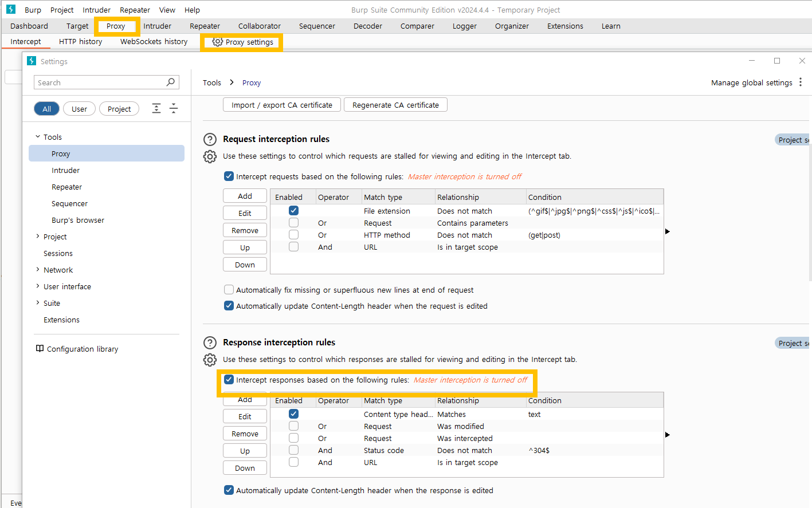Toggle update Content-Length when response is edited

pyautogui.click(x=229, y=490)
